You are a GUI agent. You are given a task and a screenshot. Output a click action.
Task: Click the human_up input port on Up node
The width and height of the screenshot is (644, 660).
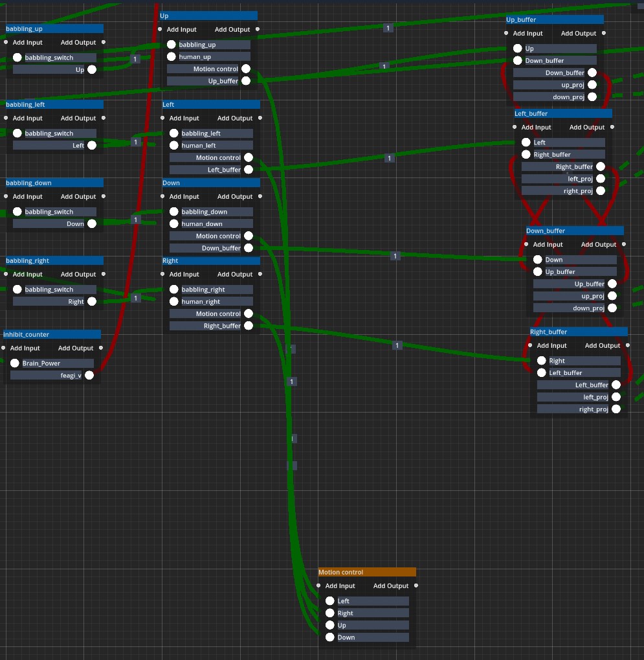tap(172, 57)
